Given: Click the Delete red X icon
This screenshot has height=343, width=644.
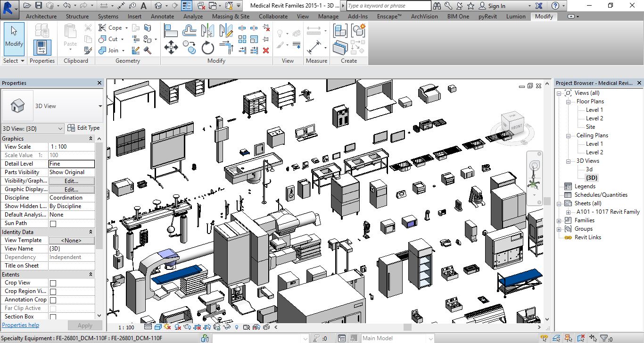Looking at the screenshot, I should (266, 50).
